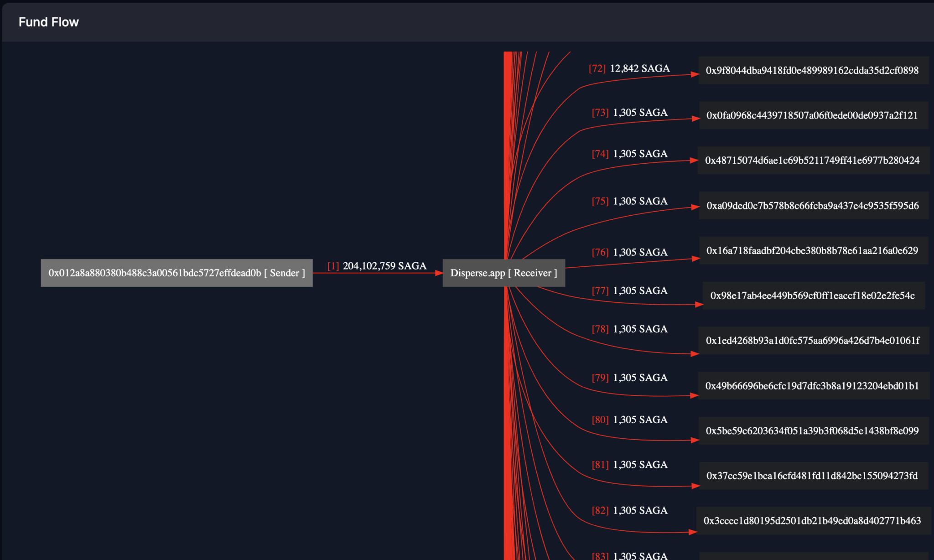Click address node starting with 0x16a718fa

coord(813,250)
